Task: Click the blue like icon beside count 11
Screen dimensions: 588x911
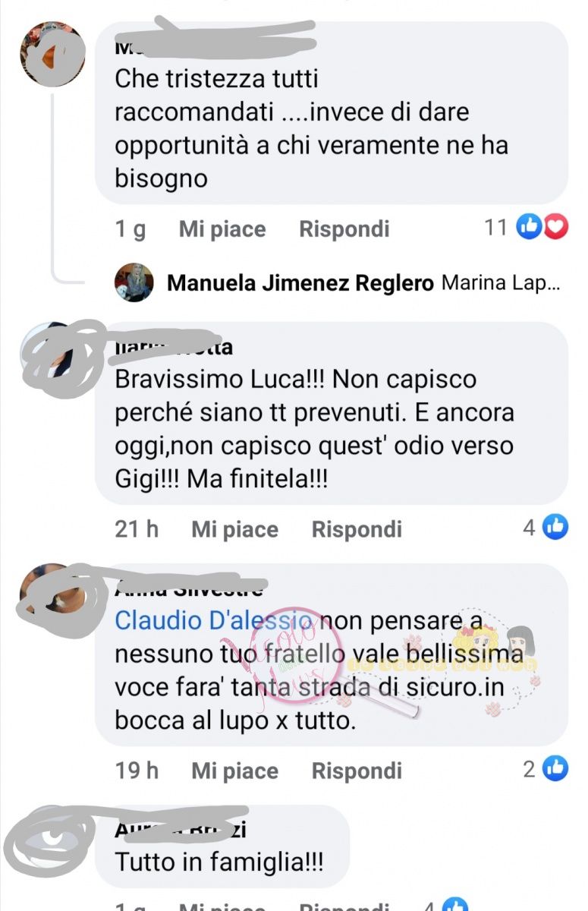Action: tap(528, 227)
